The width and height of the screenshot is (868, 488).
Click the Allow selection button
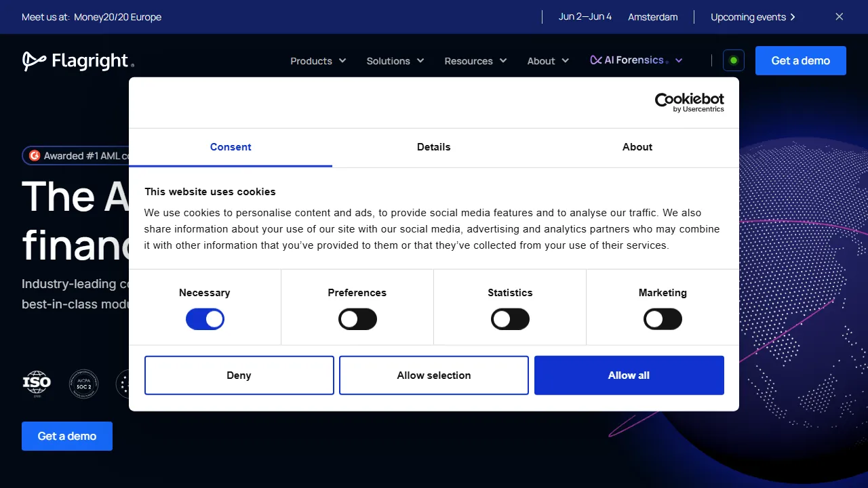[434, 375]
